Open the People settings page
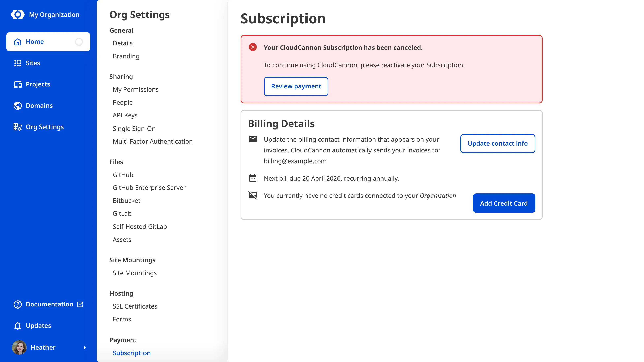The width and height of the screenshot is (644, 362). pos(123,102)
